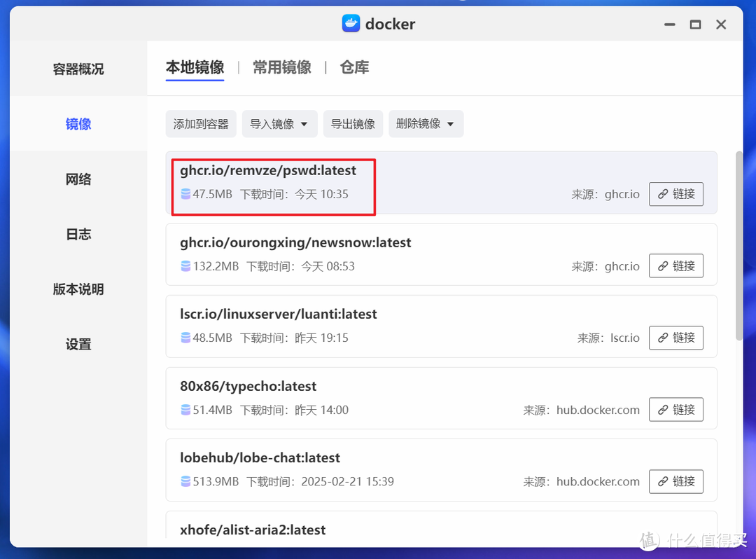Image resolution: width=756 pixels, height=559 pixels.
Task: Click the 容器概况 sidebar entry
Action: coord(78,69)
